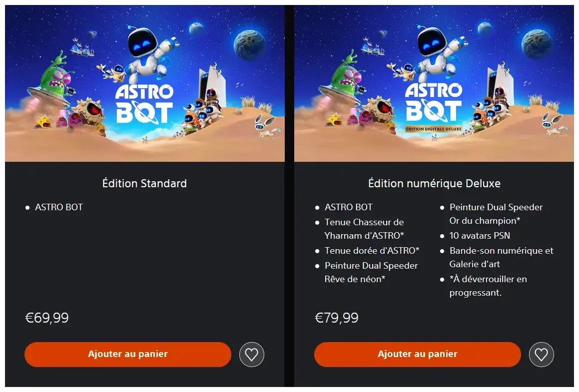Select the 'Tenue dorée d'ASTRO' item
The width and height of the screenshot is (579, 392).
372,251
